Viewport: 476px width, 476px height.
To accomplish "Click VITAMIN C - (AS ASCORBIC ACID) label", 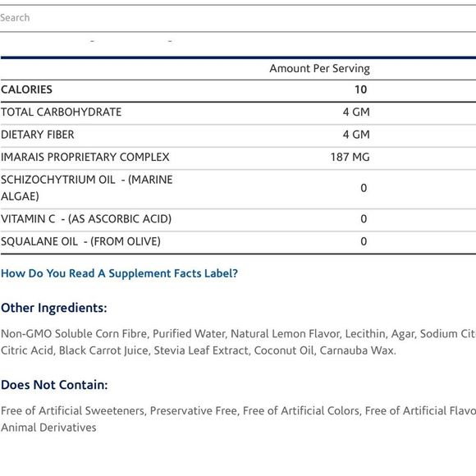I will pyautogui.click(x=86, y=219).
